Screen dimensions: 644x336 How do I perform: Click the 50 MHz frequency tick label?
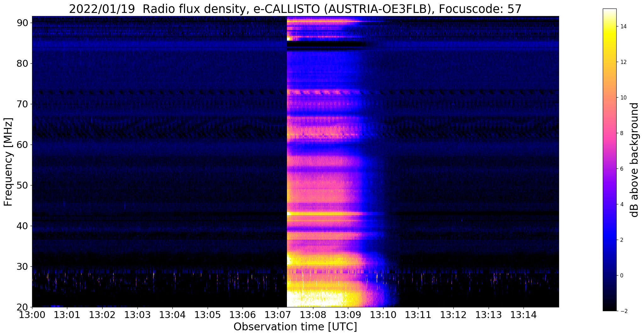click(22, 185)
